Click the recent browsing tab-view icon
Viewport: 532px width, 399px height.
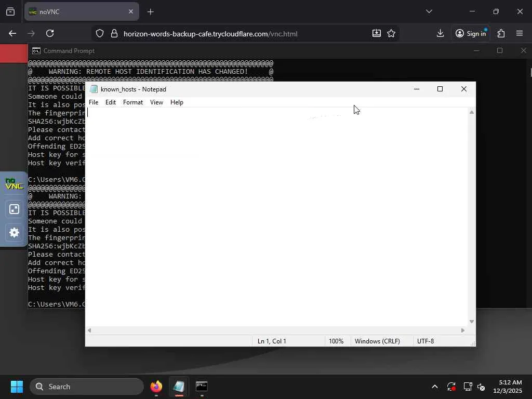click(10, 11)
